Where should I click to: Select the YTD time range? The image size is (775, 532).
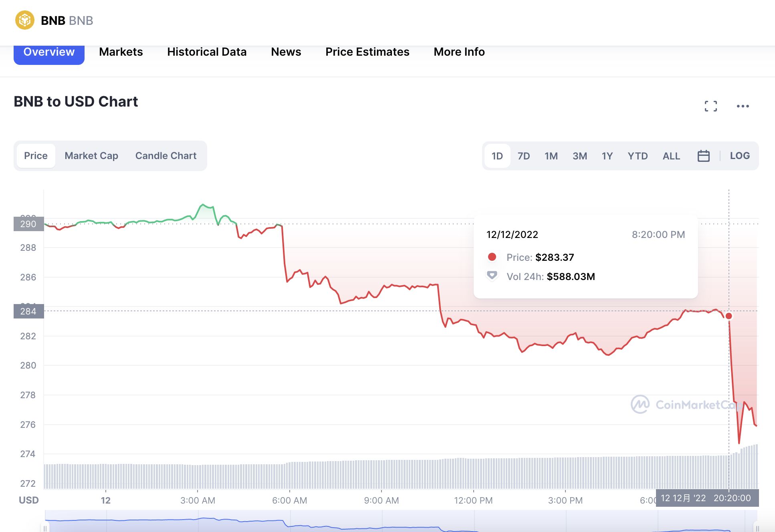click(x=637, y=156)
